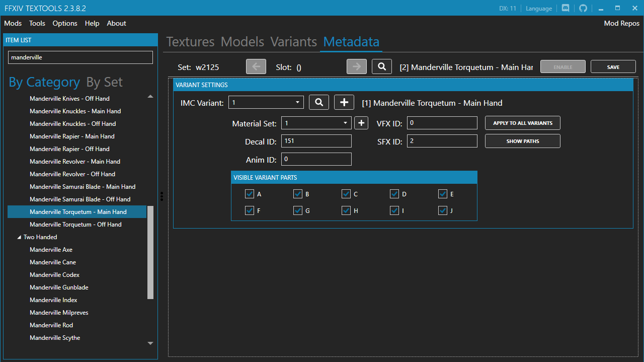Image resolution: width=644 pixels, height=362 pixels.
Task: Toggle visible variant part I
Action: tap(394, 210)
